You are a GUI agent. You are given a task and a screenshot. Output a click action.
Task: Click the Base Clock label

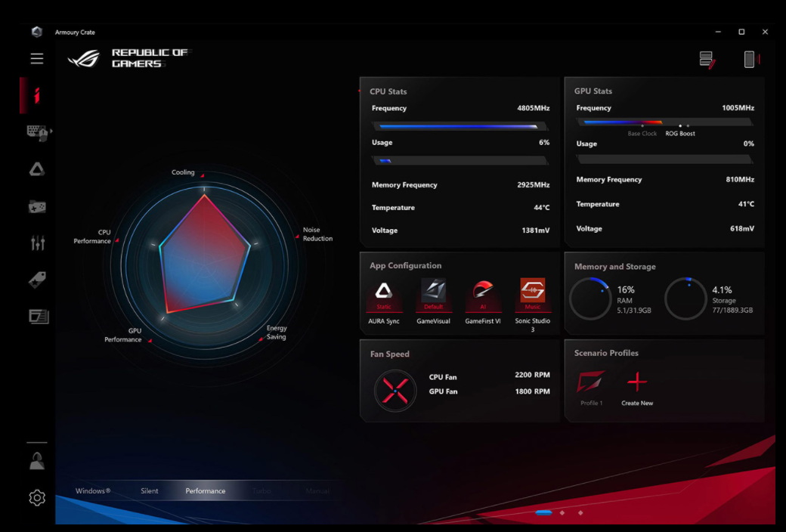[x=642, y=133]
